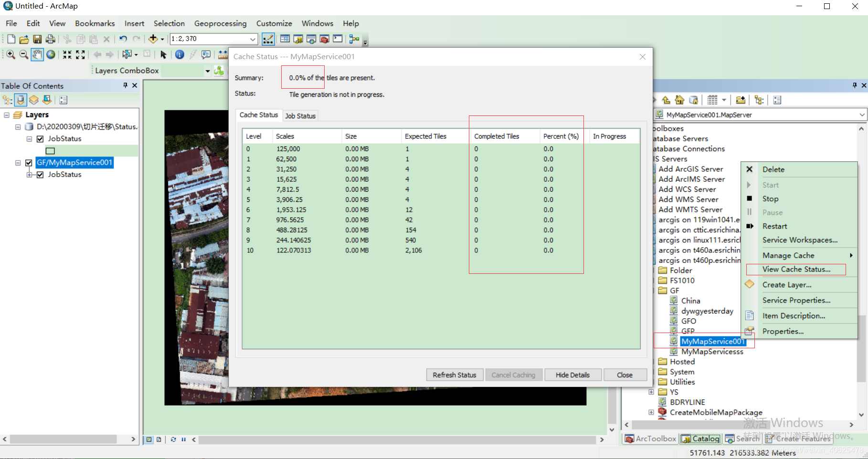The width and height of the screenshot is (868, 459).
Task: Collapse the GF/MyMapService001 layer node
Action: click(x=18, y=163)
